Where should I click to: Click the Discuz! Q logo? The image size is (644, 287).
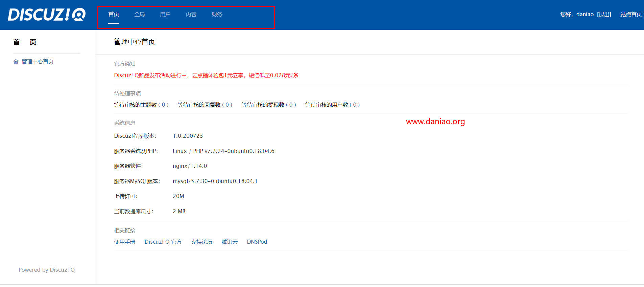[x=47, y=15]
